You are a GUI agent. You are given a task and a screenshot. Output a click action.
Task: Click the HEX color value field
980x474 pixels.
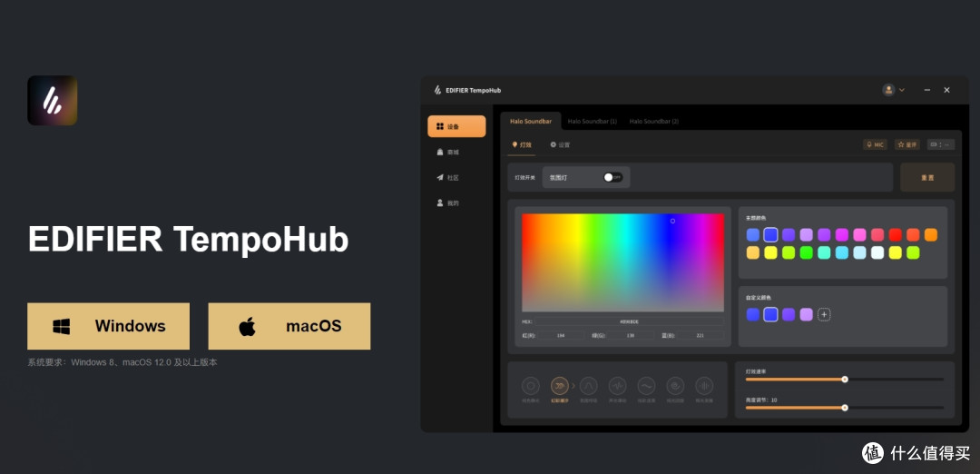click(629, 321)
